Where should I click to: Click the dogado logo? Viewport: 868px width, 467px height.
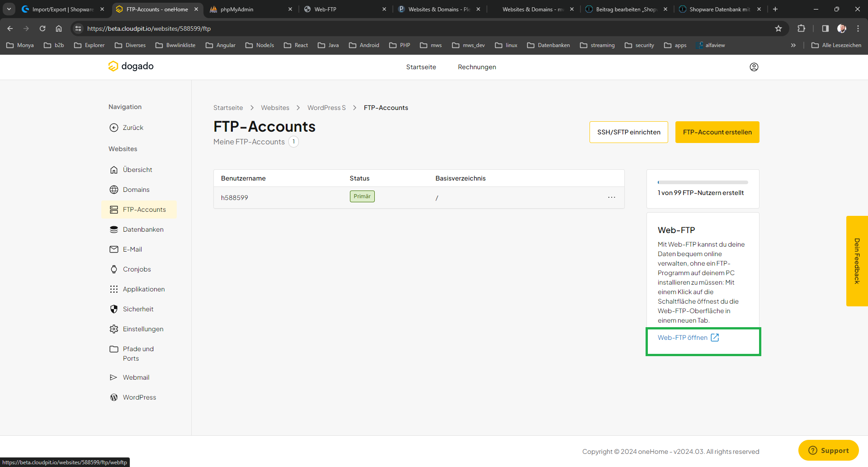pos(131,67)
